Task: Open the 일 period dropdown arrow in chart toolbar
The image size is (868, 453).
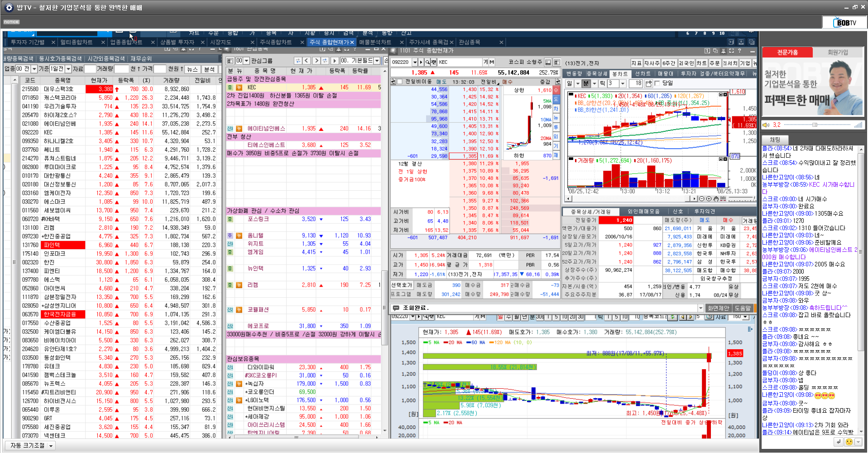Action: [577, 83]
